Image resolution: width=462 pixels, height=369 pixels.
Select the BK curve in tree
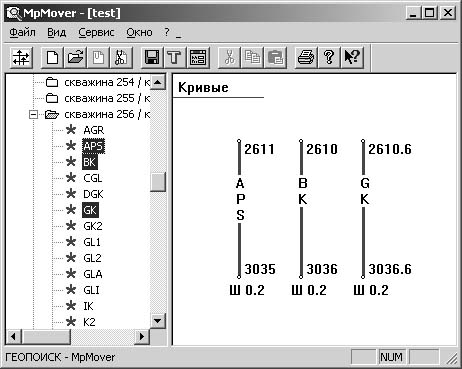pyautogui.click(x=89, y=162)
